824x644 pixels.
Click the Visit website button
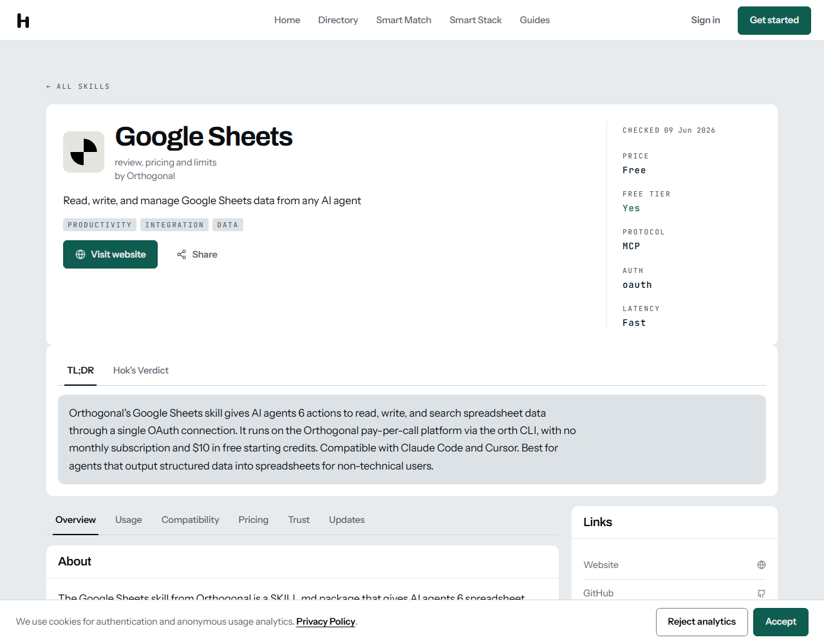[x=110, y=254]
